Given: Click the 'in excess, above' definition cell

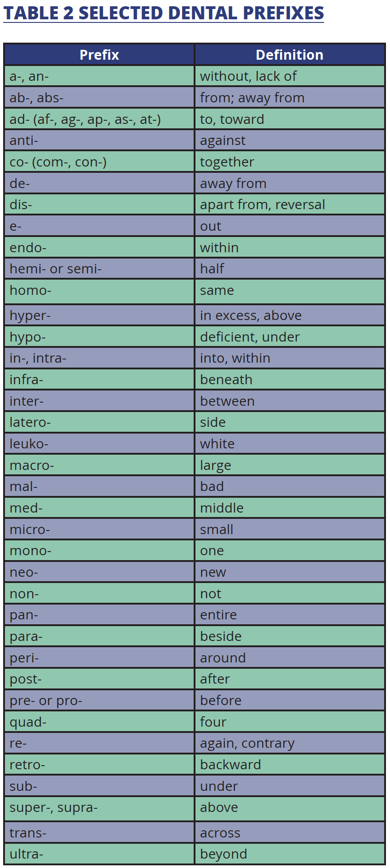Looking at the screenshot, I should pos(290,316).
